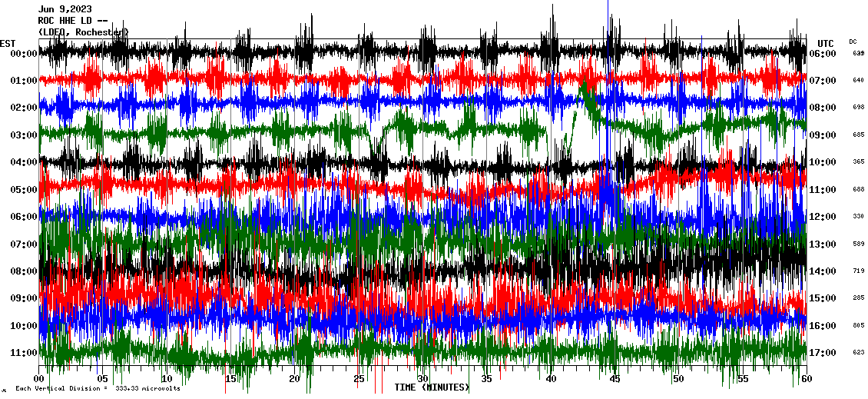Click minute tick "60" on the time axis
Viewport: 868px width, 399px height.
click(x=807, y=379)
